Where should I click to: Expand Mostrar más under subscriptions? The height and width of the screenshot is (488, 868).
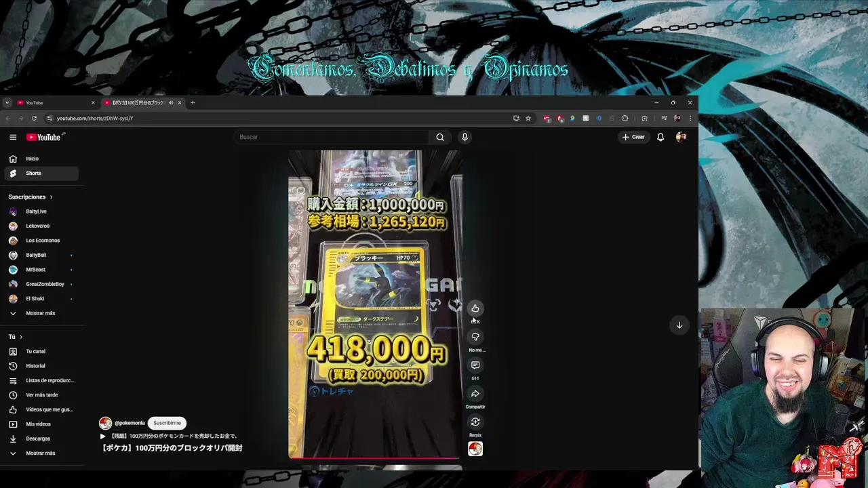(x=42, y=313)
